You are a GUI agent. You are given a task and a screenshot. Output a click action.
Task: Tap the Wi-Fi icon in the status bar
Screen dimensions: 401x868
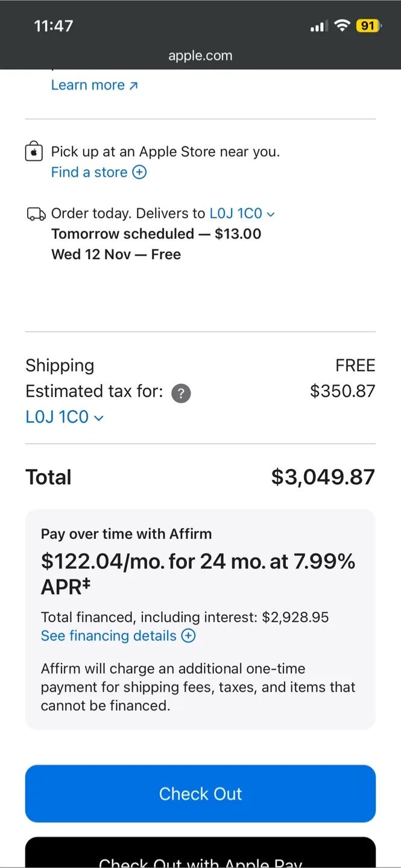(x=344, y=25)
